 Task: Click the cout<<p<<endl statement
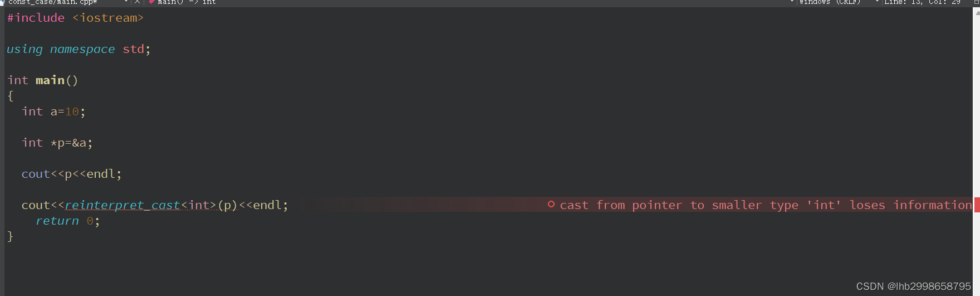coord(71,174)
